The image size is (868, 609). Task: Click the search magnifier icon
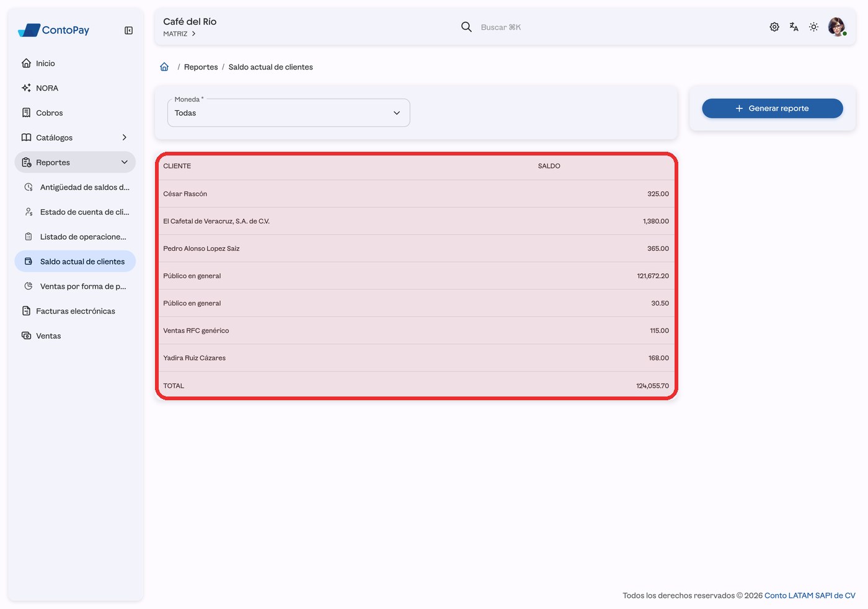(466, 27)
